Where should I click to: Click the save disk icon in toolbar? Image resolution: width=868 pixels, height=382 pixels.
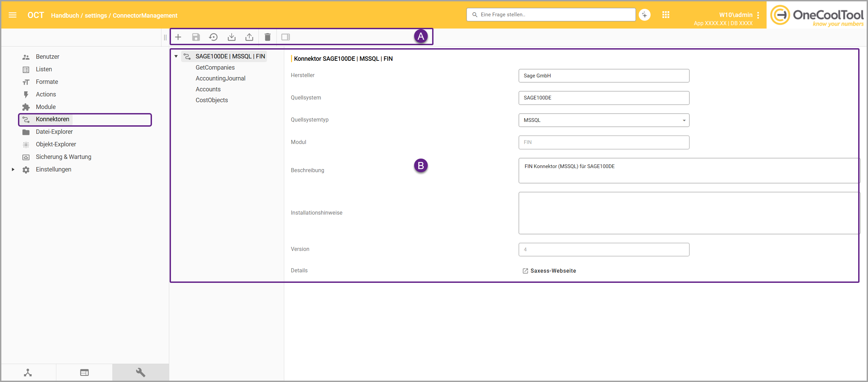(196, 37)
